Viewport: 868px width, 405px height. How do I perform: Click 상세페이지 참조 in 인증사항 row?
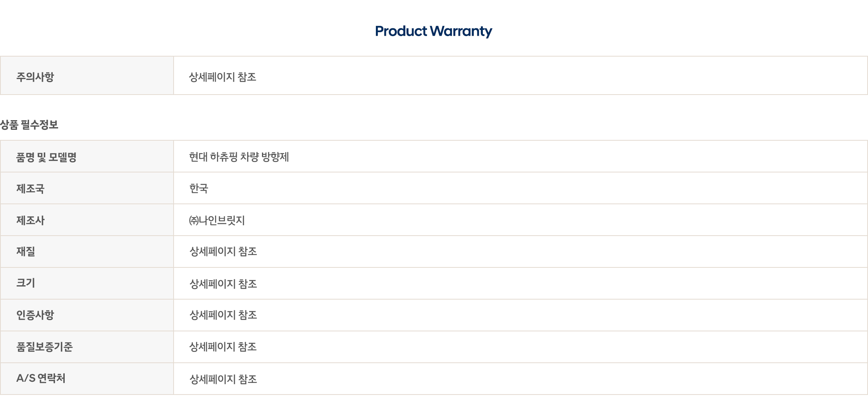point(223,315)
